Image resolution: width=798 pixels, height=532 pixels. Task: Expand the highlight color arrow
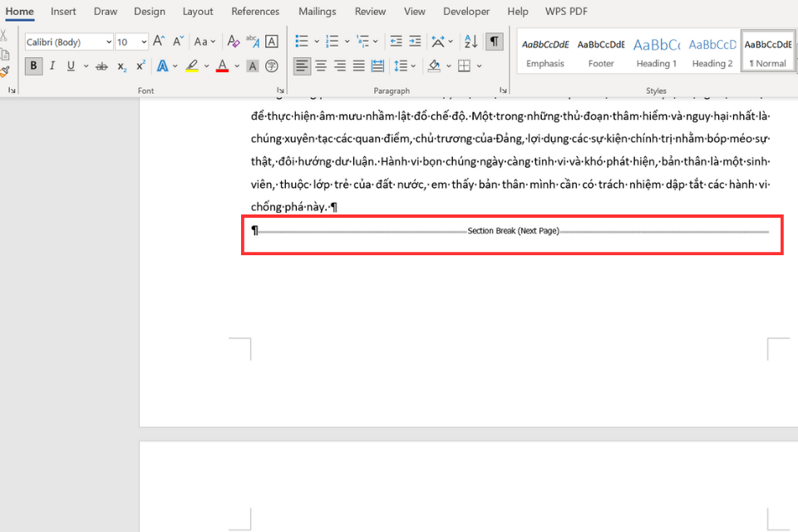click(206, 66)
